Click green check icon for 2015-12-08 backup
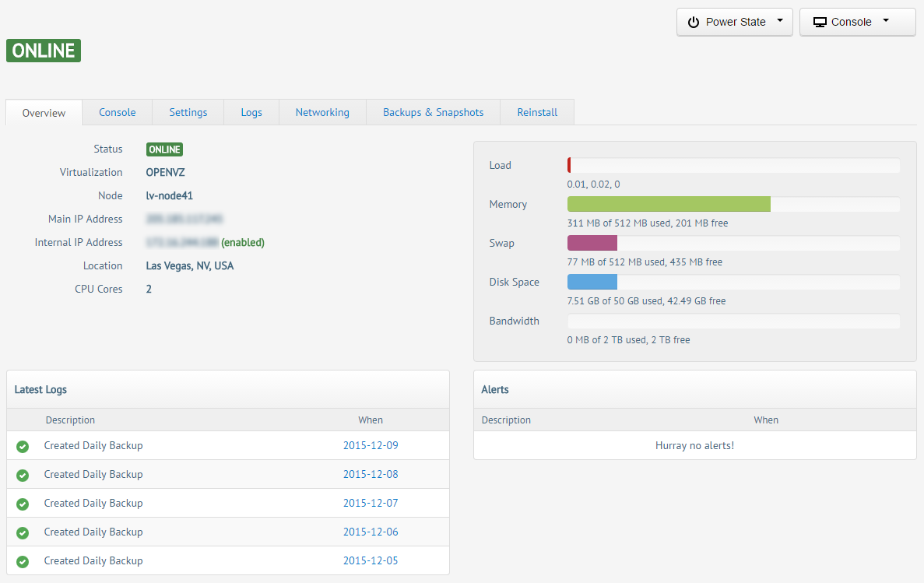The height and width of the screenshot is (583, 924). point(23,476)
